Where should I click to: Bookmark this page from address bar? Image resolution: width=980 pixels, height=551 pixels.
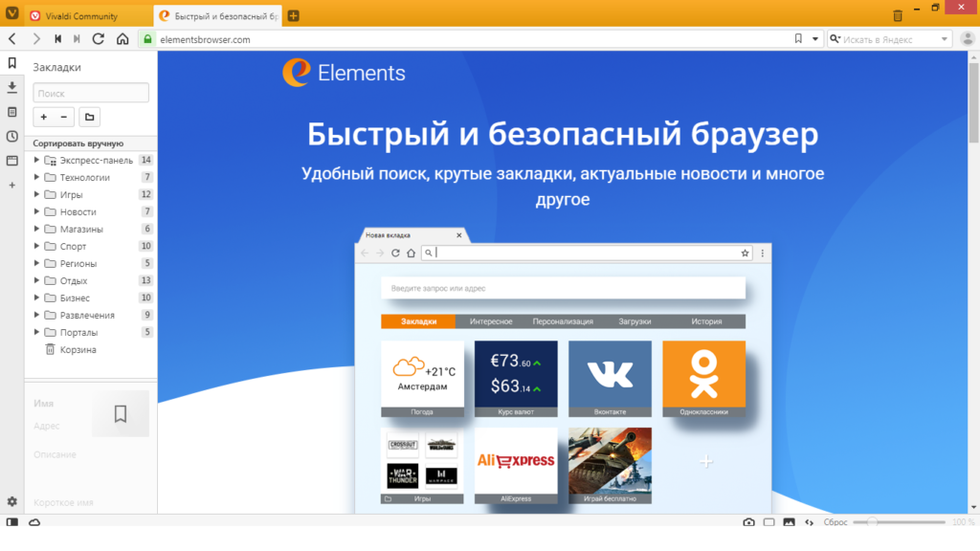pos(798,38)
